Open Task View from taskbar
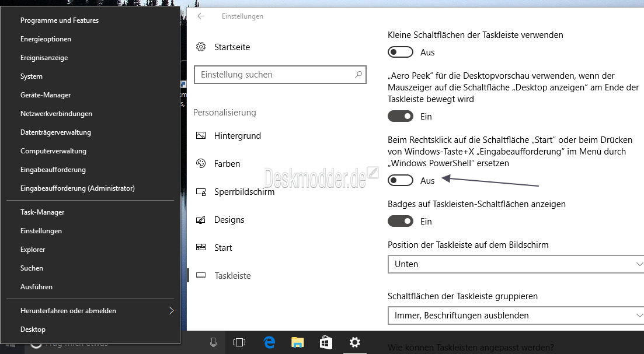 pos(239,342)
